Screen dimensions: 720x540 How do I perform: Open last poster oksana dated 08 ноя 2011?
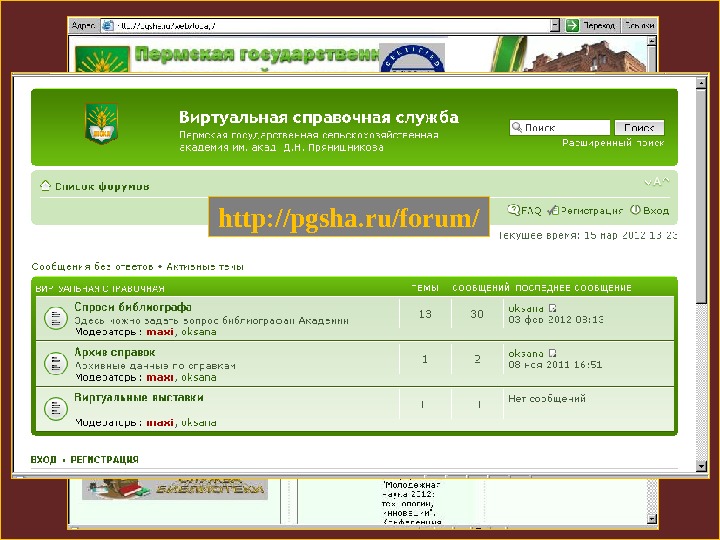(x=526, y=354)
